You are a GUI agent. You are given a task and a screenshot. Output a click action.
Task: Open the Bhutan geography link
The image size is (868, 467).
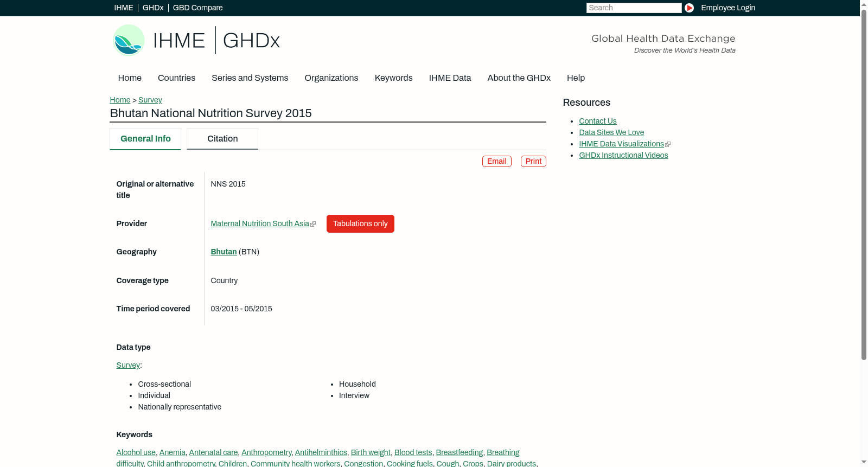(x=224, y=252)
